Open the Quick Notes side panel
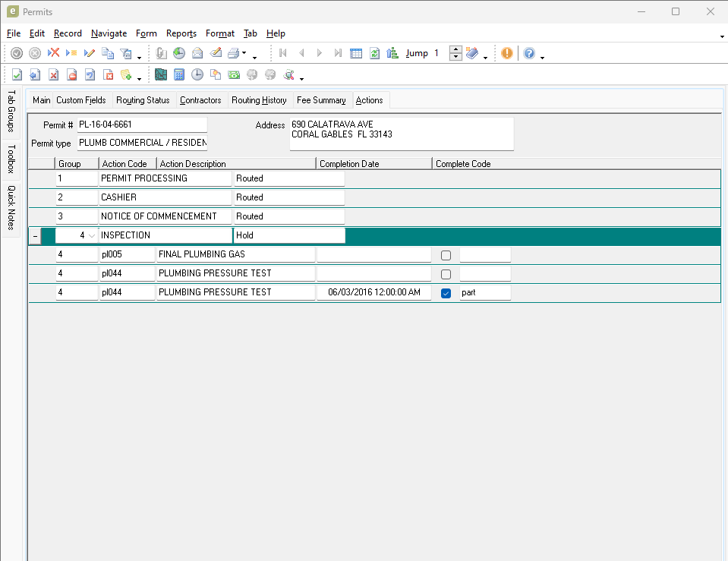This screenshot has height=561, width=728. 12,208
